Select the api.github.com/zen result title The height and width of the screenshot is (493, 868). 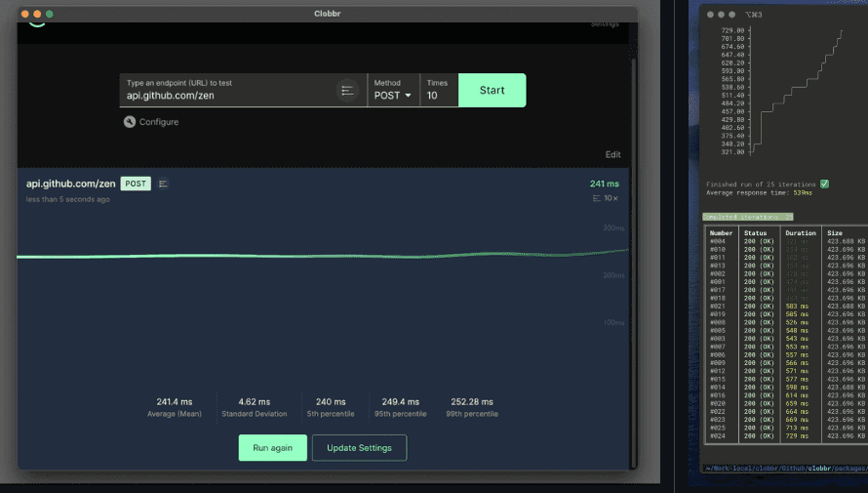coord(71,184)
